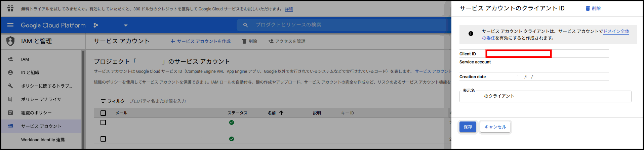Click the gift icon in trial banner

click(x=10, y=8)
